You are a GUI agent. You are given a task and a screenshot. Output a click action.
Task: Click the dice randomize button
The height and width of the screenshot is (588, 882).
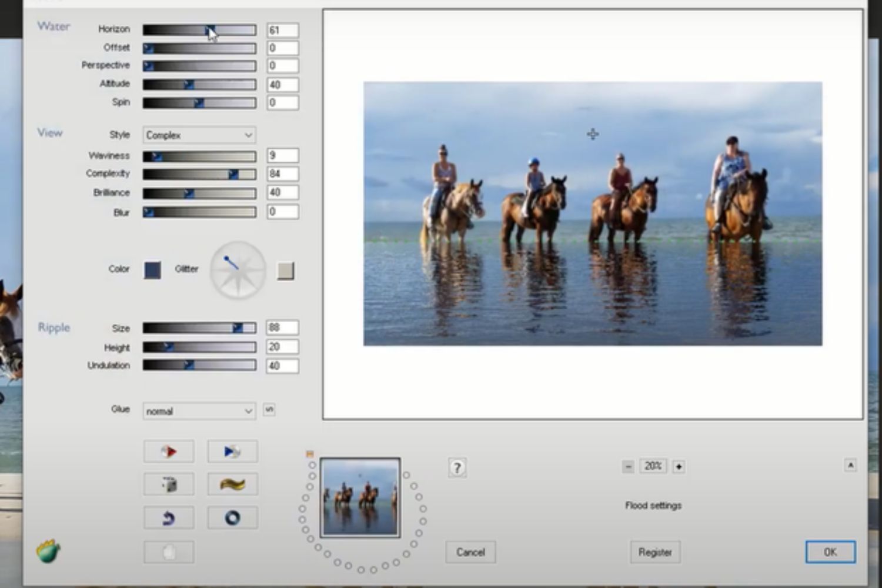(169, 485)
